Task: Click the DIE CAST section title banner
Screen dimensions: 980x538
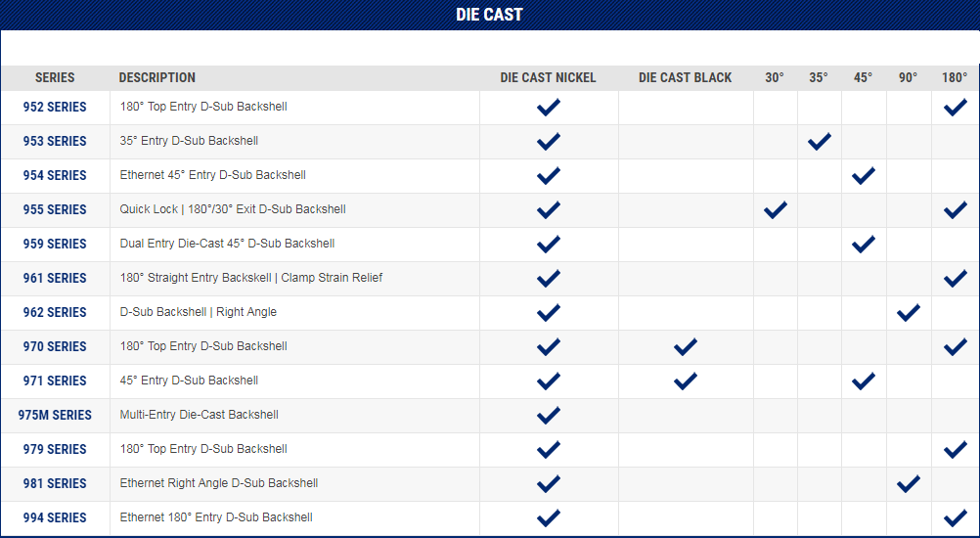Action: point(489,15)
